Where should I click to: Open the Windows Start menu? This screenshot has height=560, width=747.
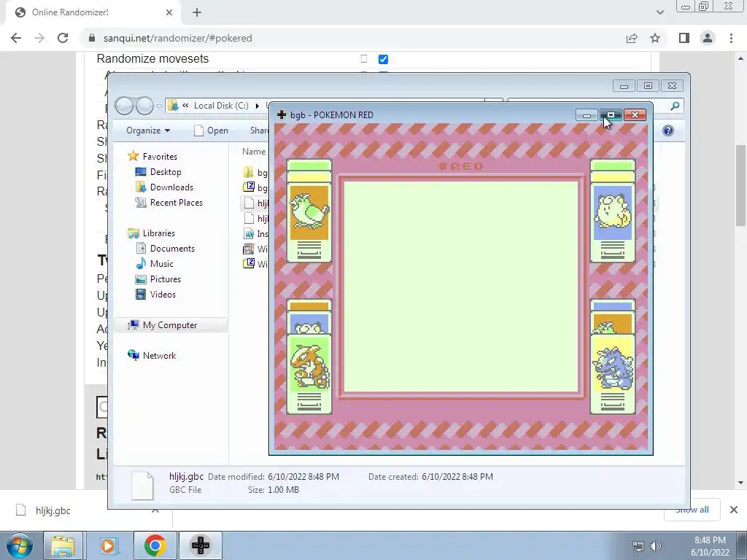coord(19,545)
